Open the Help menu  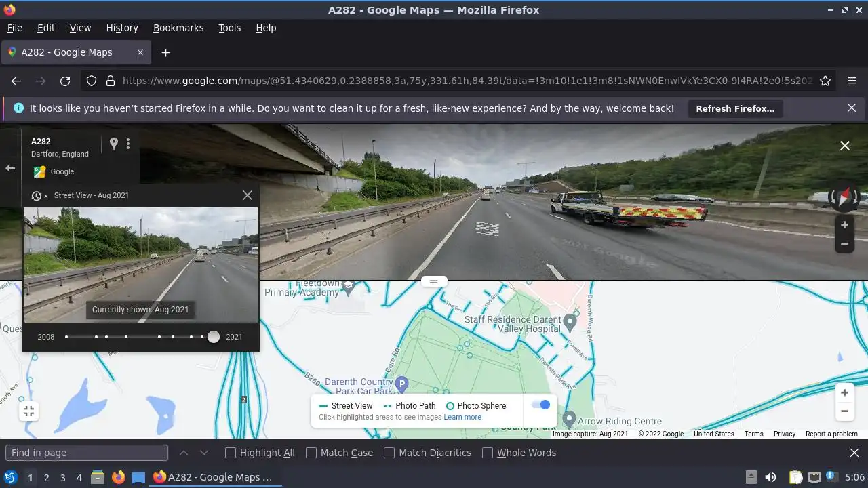[x=266, y=28]
